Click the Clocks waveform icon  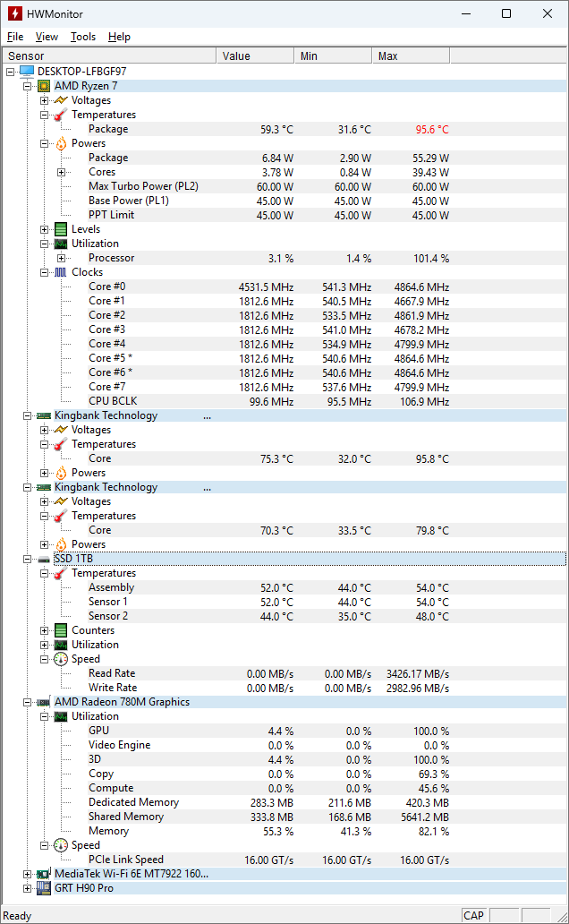pos(60,272)
